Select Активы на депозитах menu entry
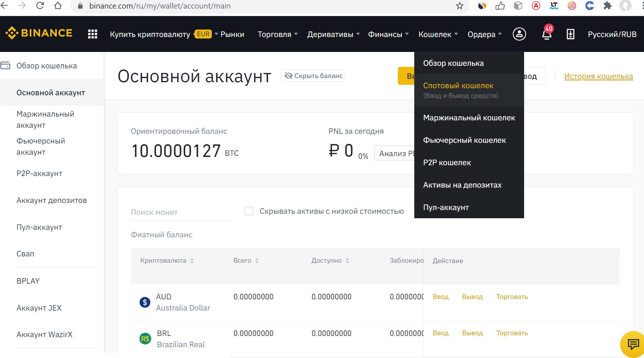The image size is (644, 358). [x=469, y=185]
